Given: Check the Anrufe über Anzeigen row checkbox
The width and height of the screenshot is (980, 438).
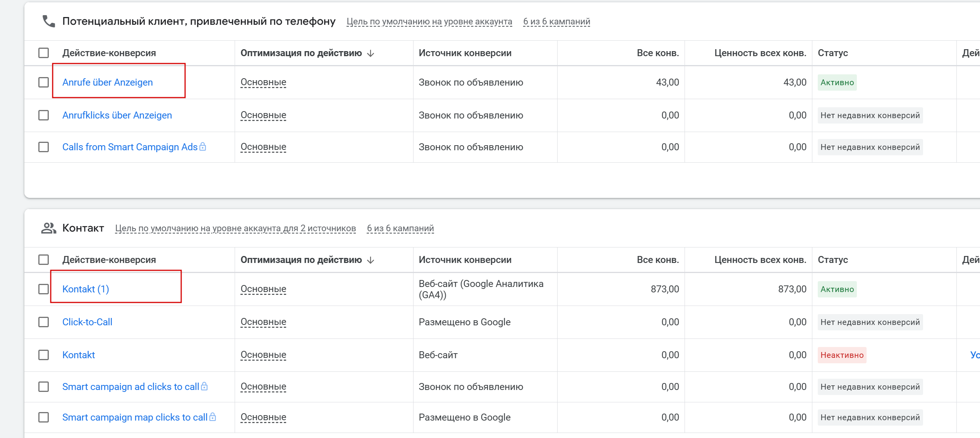Looking at the screenshot, I should tap(43, 82).
